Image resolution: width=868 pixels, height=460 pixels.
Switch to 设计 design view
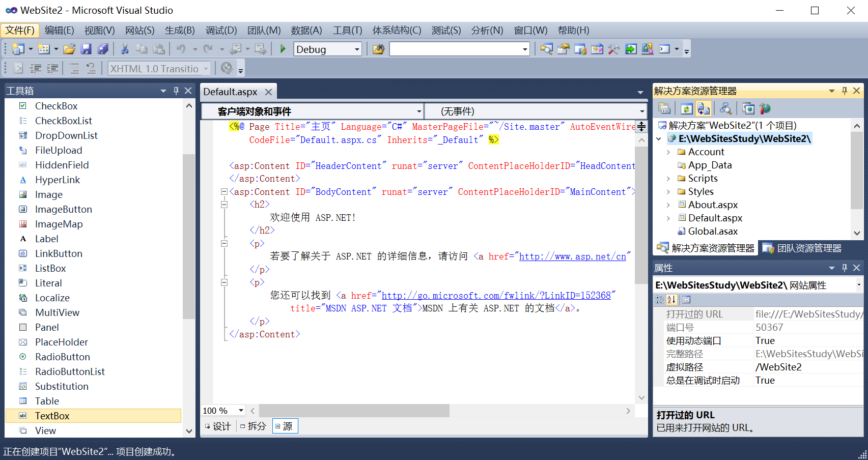click(218, 426)
